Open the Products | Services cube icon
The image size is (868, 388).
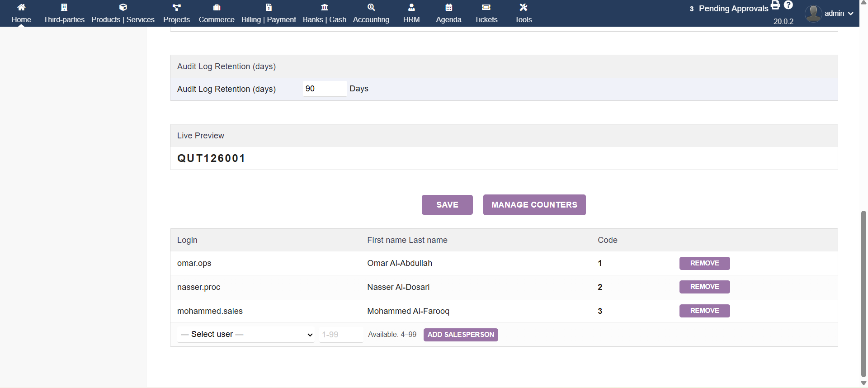coord(123,7)
